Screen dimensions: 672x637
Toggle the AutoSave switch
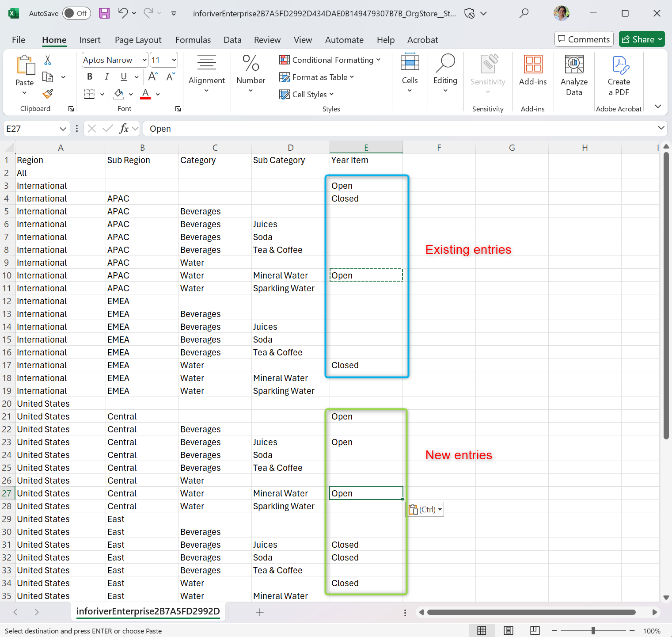(76, 13)
